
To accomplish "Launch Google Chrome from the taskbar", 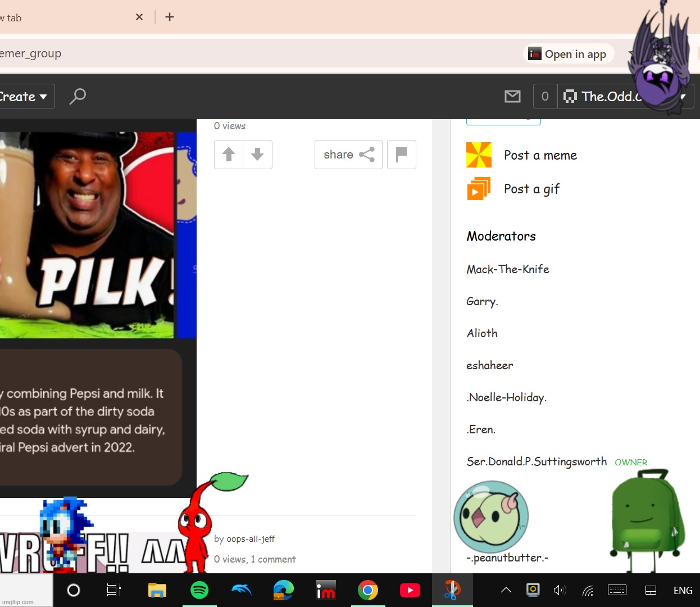I will click(x=368, y=590).
